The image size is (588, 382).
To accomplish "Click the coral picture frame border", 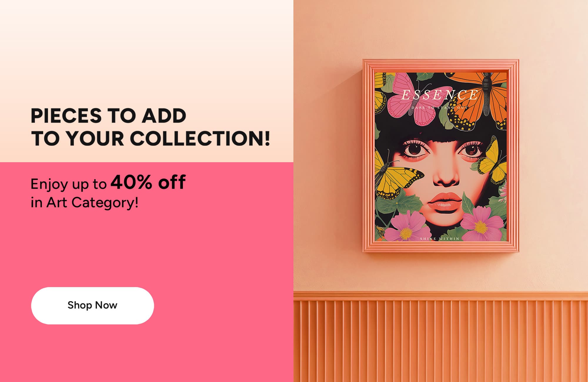I will click(x=368, y=156).
